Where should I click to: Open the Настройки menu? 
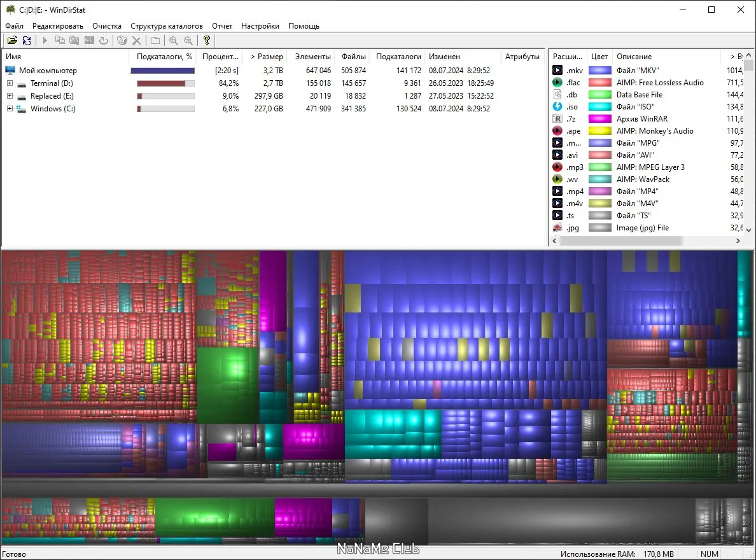tap(260, 26)
